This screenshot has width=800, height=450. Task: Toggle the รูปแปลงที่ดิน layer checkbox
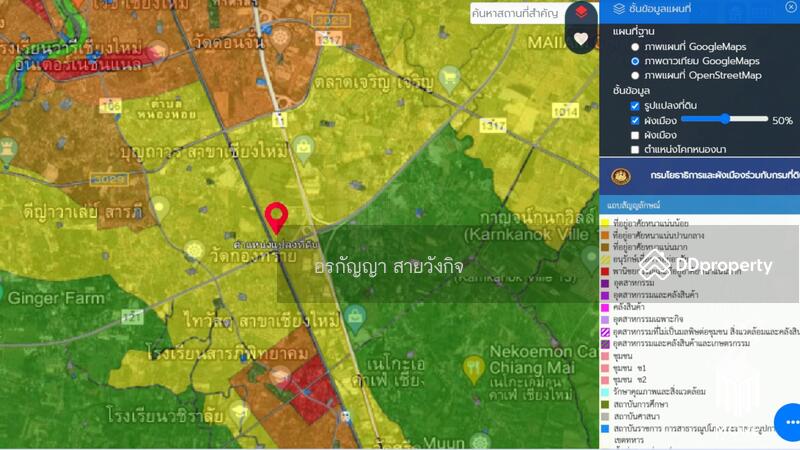635,106
